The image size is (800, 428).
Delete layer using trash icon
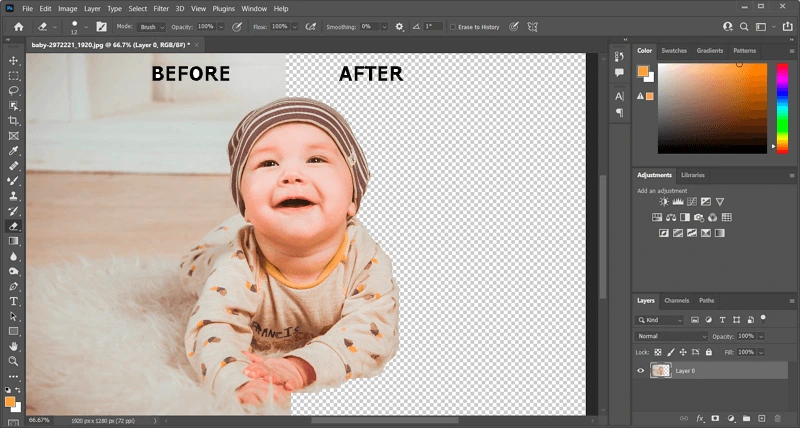[x=778, y=419]
